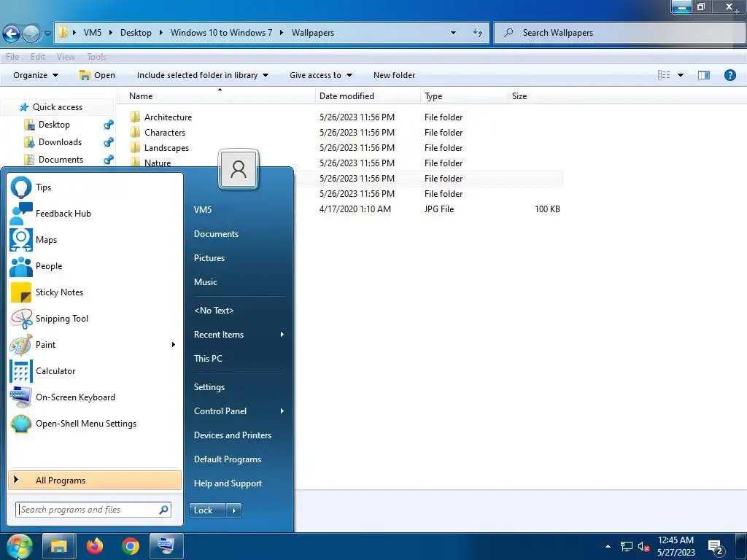Open On-Screen Keyboard
747x560 pixels.
tap(95, 397)
